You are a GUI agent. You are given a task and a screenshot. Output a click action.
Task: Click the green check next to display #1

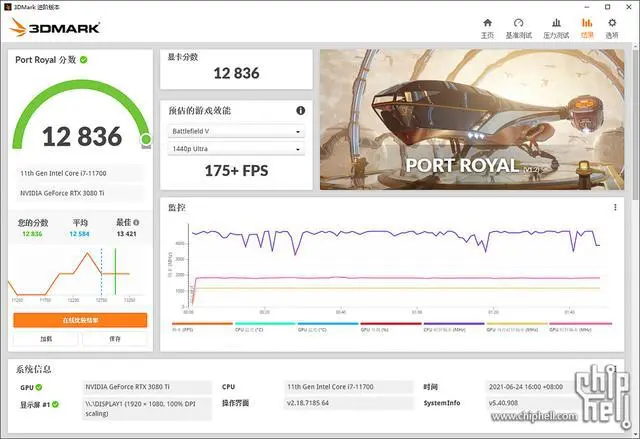[55, 404]
